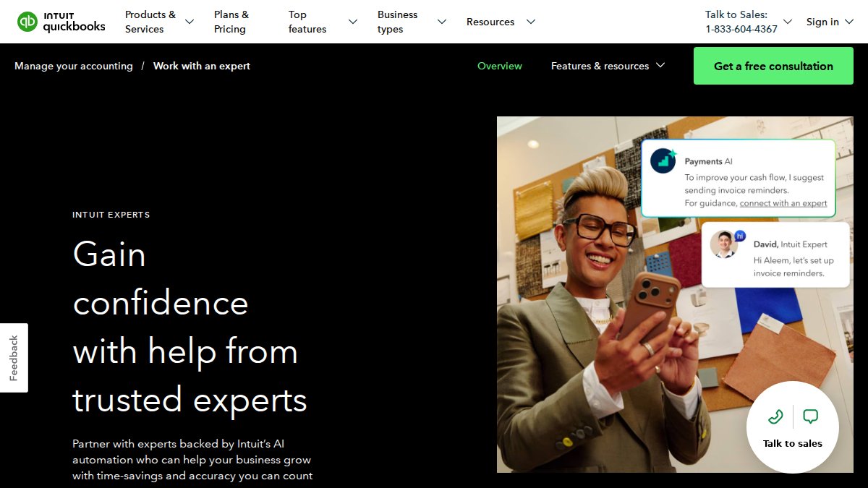This screenshot has height=488, width=868.
Task: Expand the Talk to Sales chevron
Action: (788, 22)
